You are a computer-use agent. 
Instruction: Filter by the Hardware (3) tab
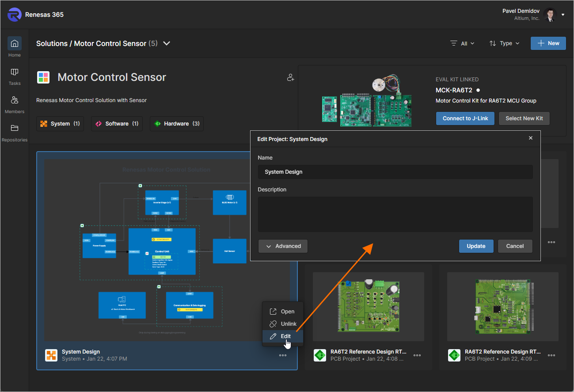pyautogui.click(x=177, y=124)
